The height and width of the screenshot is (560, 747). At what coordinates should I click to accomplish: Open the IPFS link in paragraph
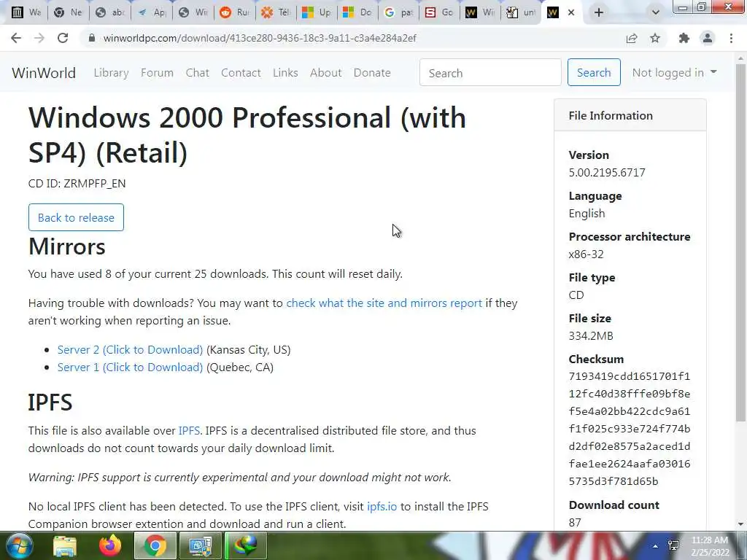click(189, 430)
